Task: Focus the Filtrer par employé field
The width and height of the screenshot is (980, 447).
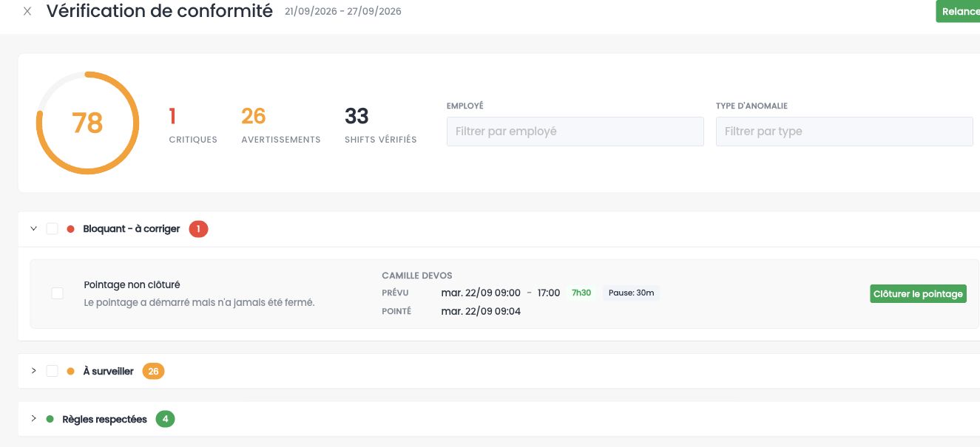Action: [x=575, y=132]
